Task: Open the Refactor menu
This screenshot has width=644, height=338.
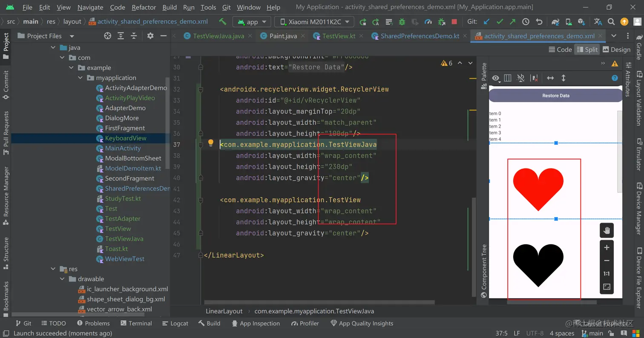Action: click(144, 7)
